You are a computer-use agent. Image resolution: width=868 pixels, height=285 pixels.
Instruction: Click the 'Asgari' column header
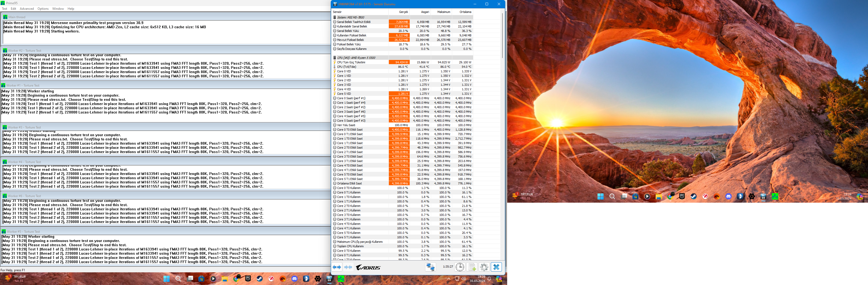(420, 12)
